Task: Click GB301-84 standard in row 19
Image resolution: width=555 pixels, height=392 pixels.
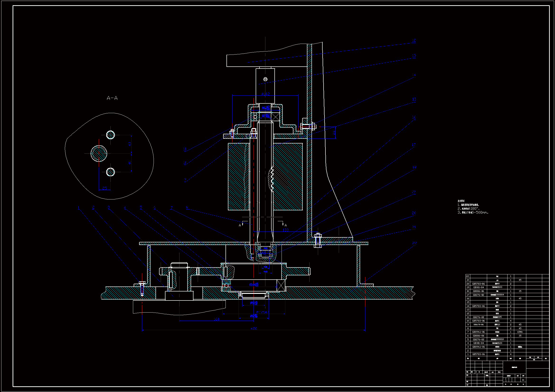Action: 478,287
